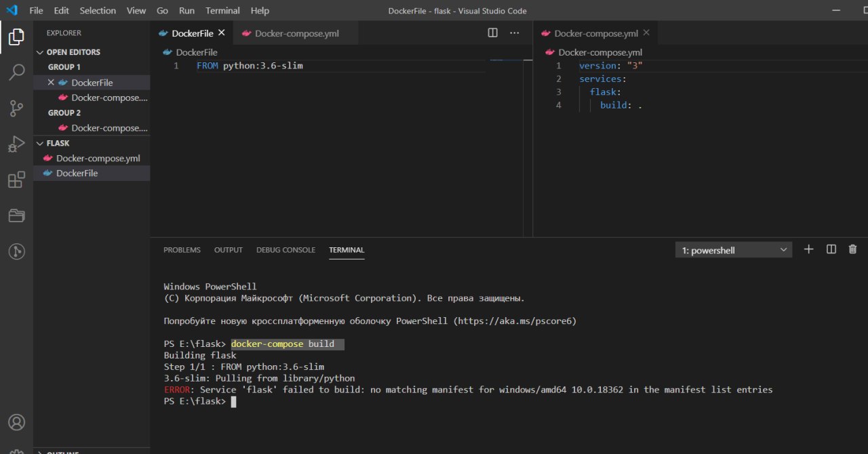Click the 'version: "3"' line in right editor
The width and height of the screenshot is (868, 454).
pos(610,66)
